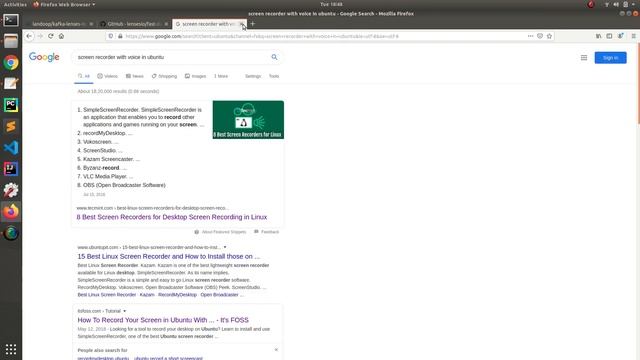The width and height of the screenshot is (640, 360).
Task: Open 8 Best Screen Recorders for Desktop link
Action: [172, 217]
